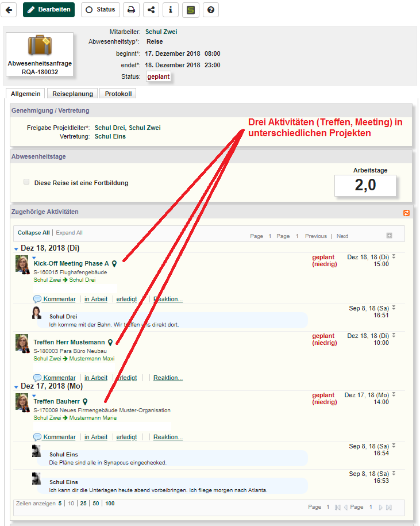This screenshot has width=420, height=526.
Task: Set rows displayed to 50
Action: (x=96, y=504)
